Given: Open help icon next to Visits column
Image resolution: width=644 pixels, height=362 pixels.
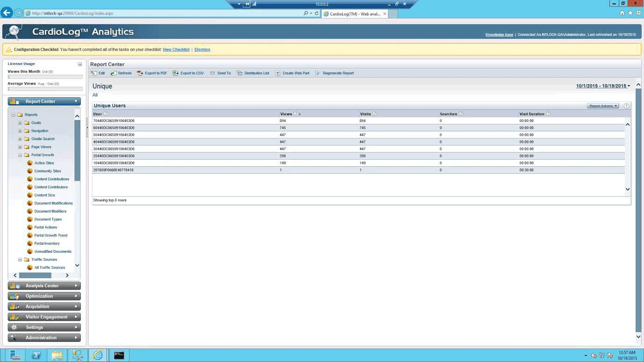Looking at the screenshot, I should (x=375, y=114).
